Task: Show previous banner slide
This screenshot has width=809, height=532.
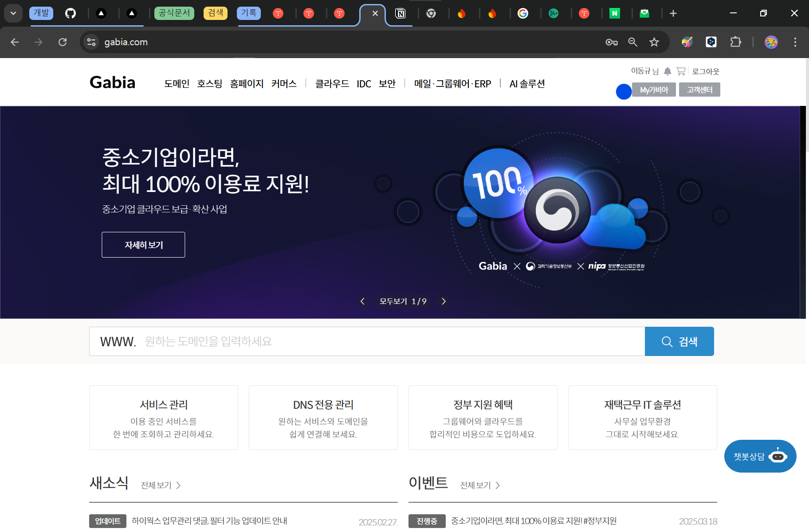Action: click(x=362, y=301)
